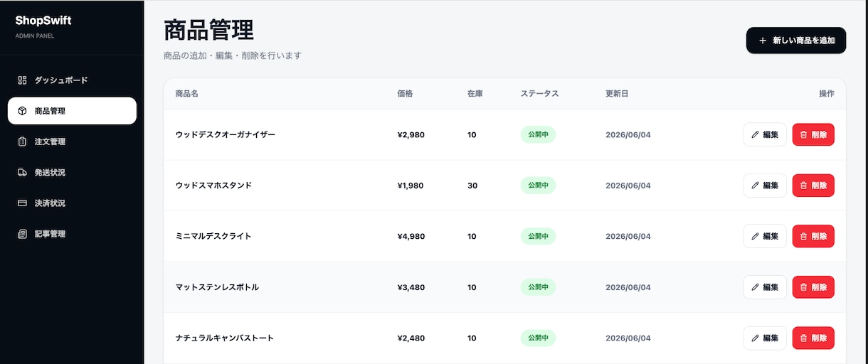Click pencil icon for マットステンレスボトル
This screenshot has height=364, width=868.
click(x=756, y=287)
